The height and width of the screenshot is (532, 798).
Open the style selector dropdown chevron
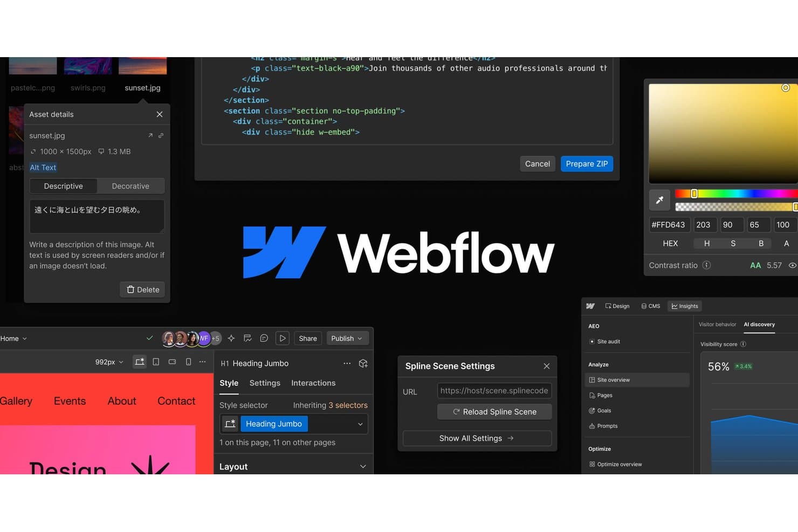click(x=360, y=424)
